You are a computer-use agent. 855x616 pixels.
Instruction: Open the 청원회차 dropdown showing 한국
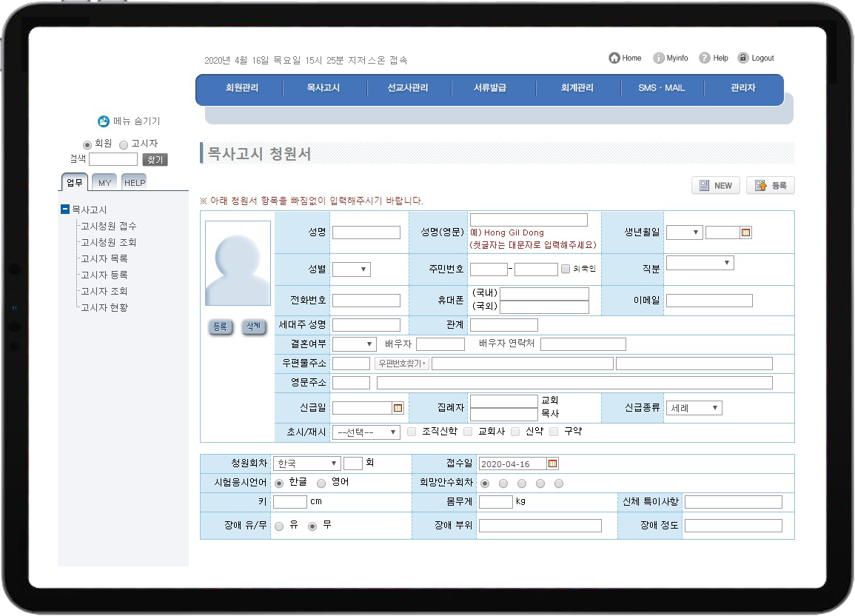(306, 463)
